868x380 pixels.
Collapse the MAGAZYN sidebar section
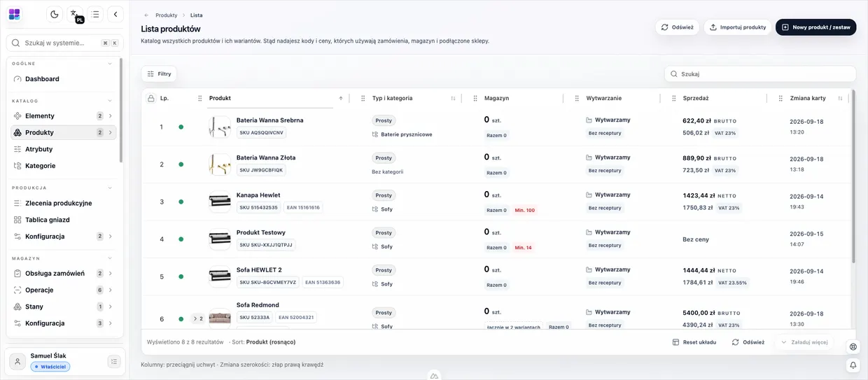110,258
